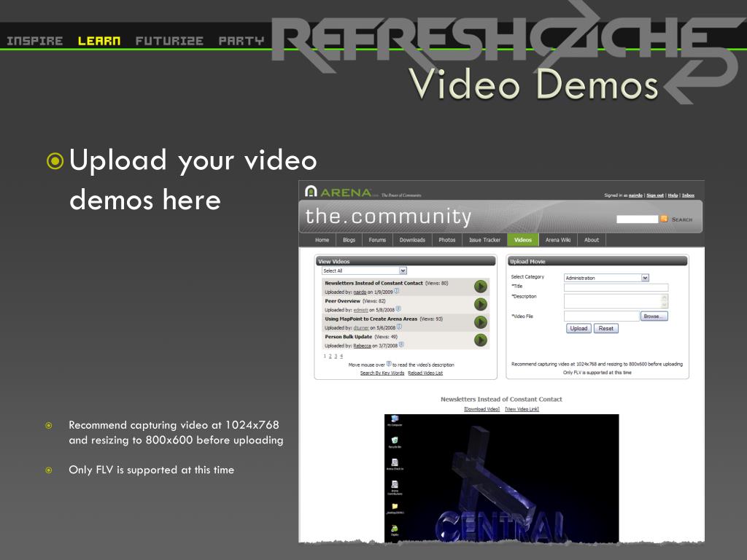747x560 pixels.
Task: Click the nairdo signed-in user link
Action: tap(635, 195)
